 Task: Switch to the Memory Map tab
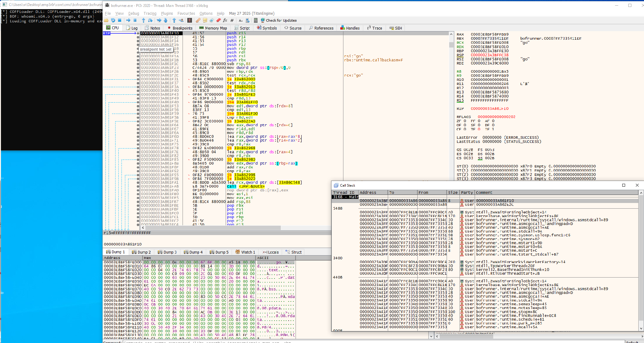pyautogui.click(x=213, y=28)
